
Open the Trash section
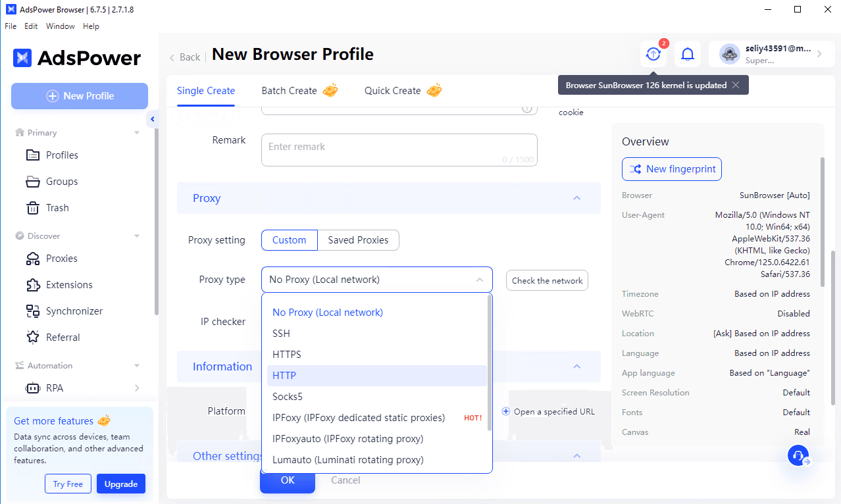point(56,207)
